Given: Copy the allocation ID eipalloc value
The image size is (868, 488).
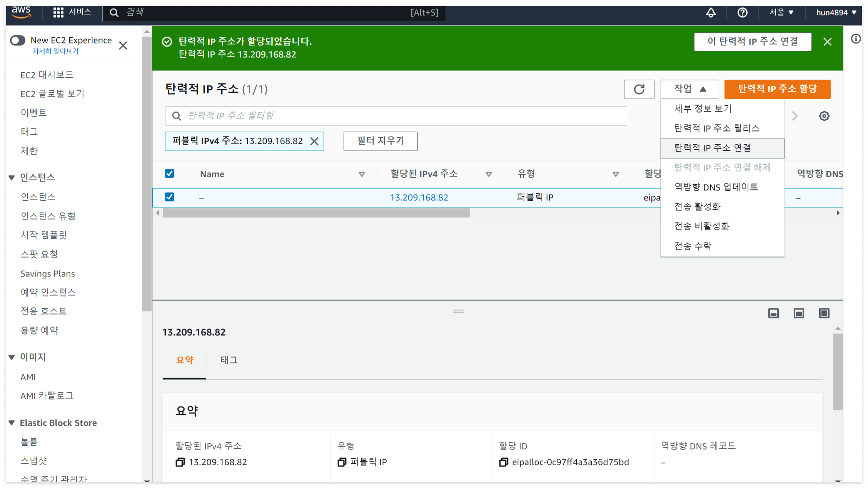Looking at the screenshot, I should point(503,462).
